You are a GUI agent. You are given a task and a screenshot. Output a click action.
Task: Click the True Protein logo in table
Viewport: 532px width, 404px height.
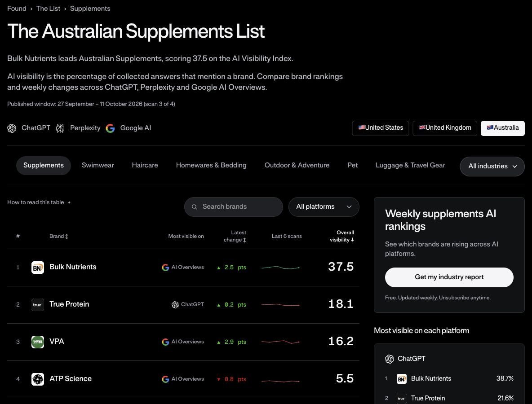[38, 305]
